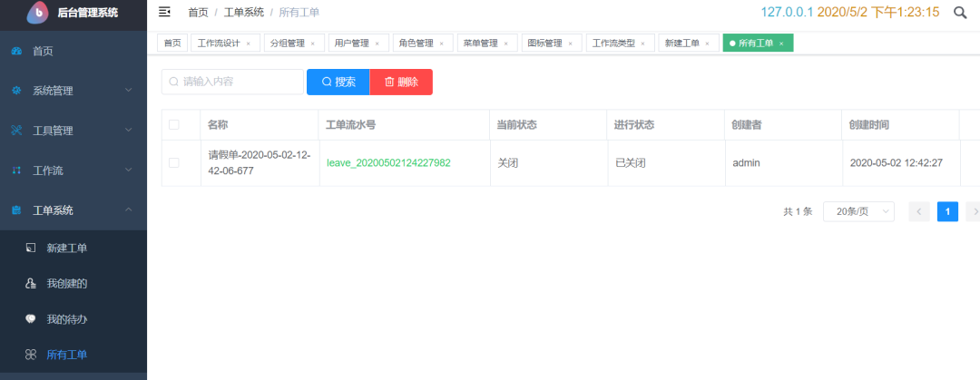The width and height of the screenshot is (980, 380).
Task: Click the 首页 dashboard icon in sidebar
Action: (17, 52)
